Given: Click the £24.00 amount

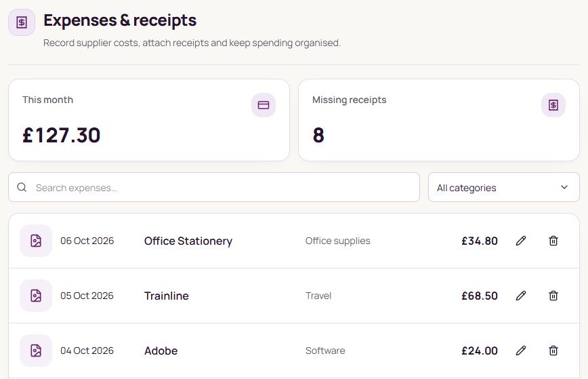Looking at the screenshot, I should (x=480, y=351).
